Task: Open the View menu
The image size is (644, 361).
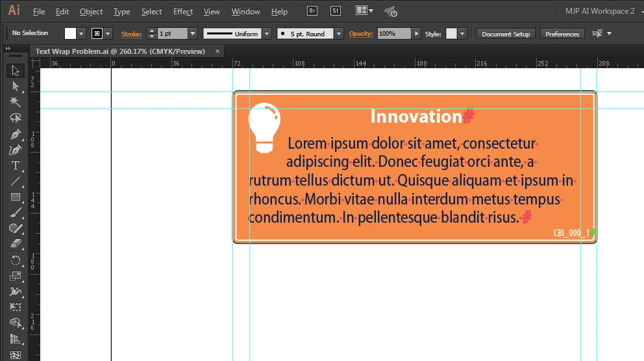Action: pyautogui.click(x=212, y=12)
